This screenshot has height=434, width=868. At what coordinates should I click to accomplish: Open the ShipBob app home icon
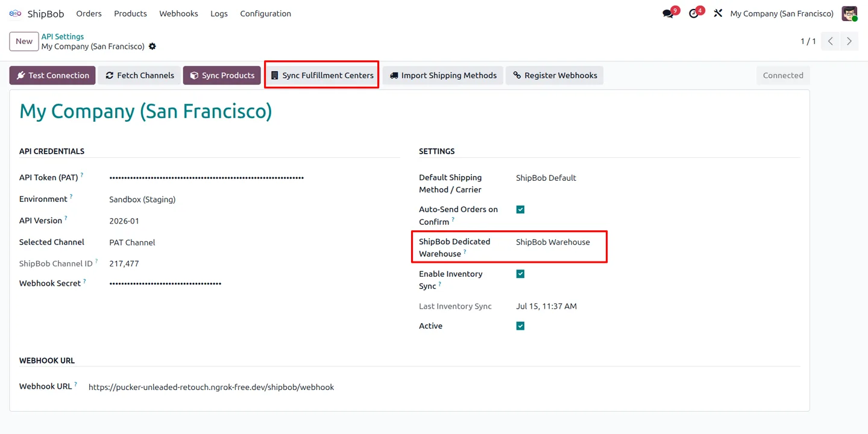[15, 13]
